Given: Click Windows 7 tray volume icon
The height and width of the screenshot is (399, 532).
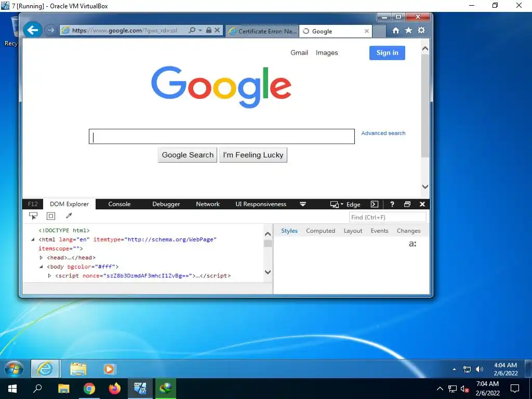Looking at the screenshot, I should [480, 369].
